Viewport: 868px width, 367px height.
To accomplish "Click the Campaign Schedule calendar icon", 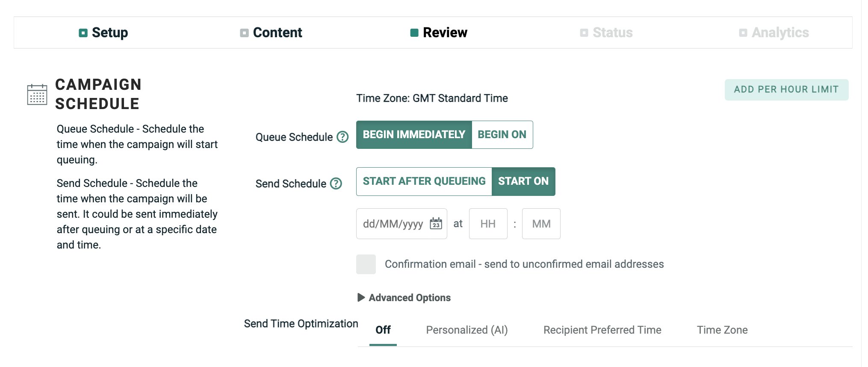I will (x=37, y=94).
